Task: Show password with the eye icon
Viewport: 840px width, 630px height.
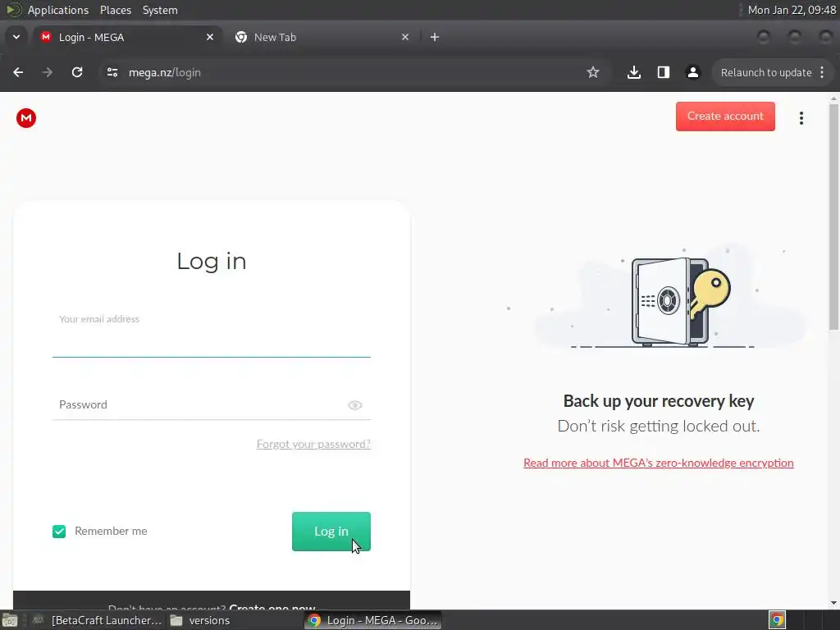Action: click(x=354, y=405)
